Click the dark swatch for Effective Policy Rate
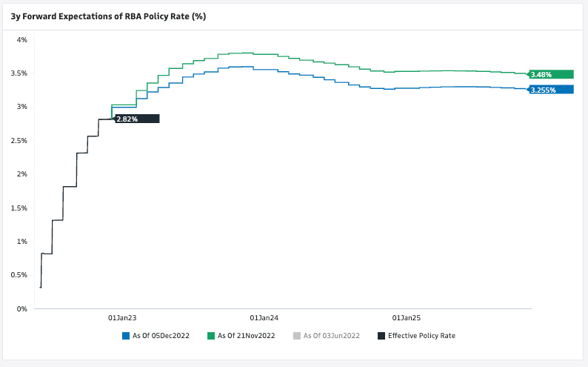Image resolution: width=588 pixels, height=367 pixels. tap(381, 336)
